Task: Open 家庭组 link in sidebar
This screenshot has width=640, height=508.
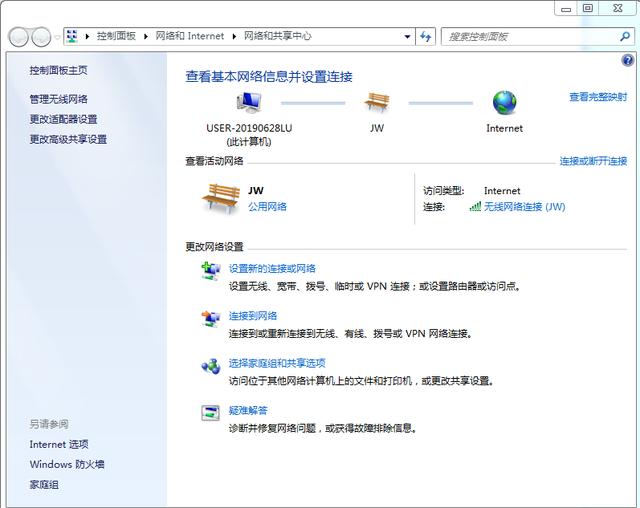Action: pos(44,485)
